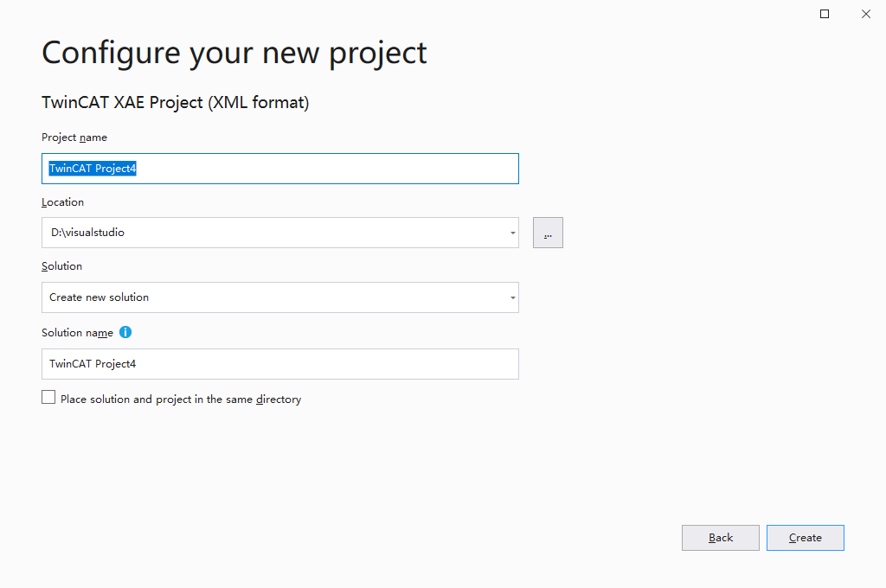Click the Project name label
The width and height of the screenshot is (886, 588).
pyautogui.click(x=74, y=137)
